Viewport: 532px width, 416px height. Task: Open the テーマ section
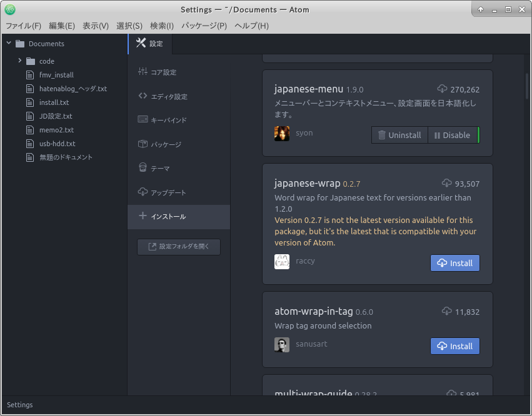point(179,169)
